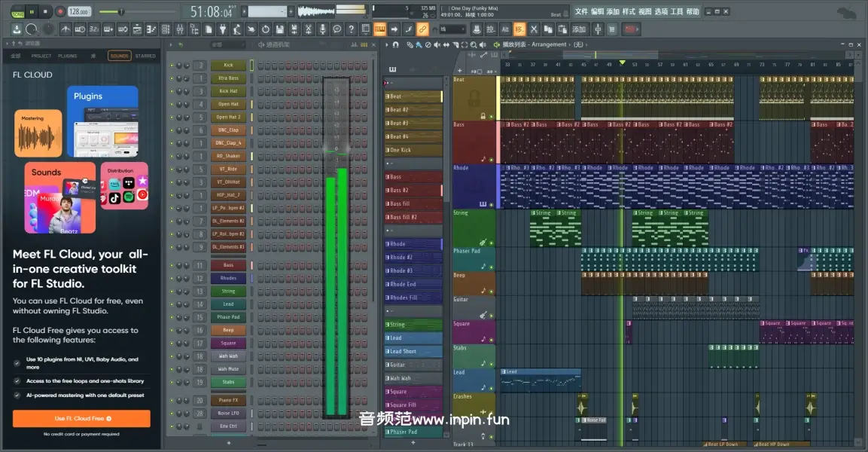868x452 pixels.
Task: Click the master volume slider in the top bar
Action: pos(120,11)
